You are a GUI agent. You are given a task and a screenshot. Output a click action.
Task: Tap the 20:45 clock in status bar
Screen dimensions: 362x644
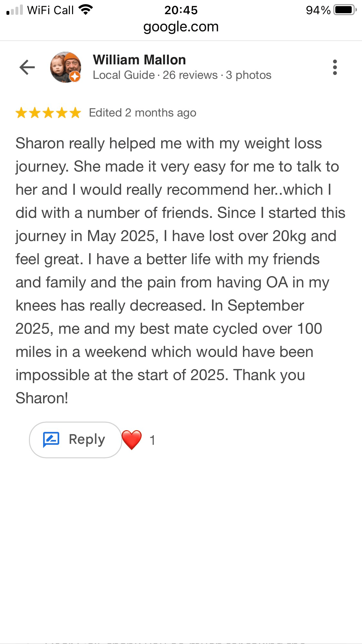tap(181, 10)
